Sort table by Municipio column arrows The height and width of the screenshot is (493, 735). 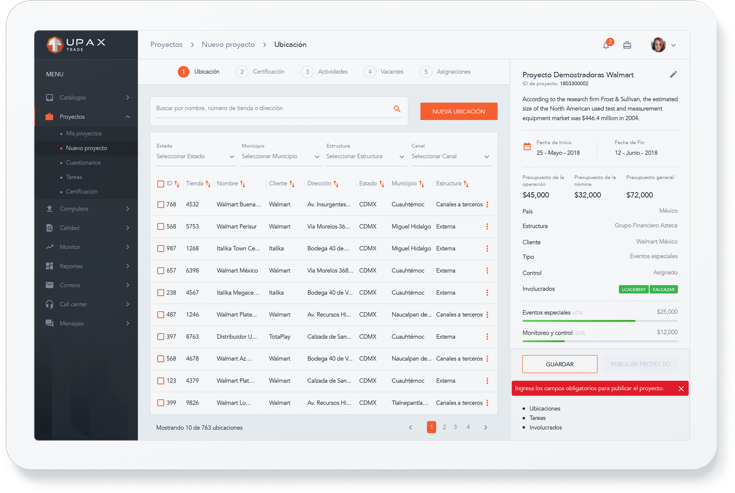(422, 184)
